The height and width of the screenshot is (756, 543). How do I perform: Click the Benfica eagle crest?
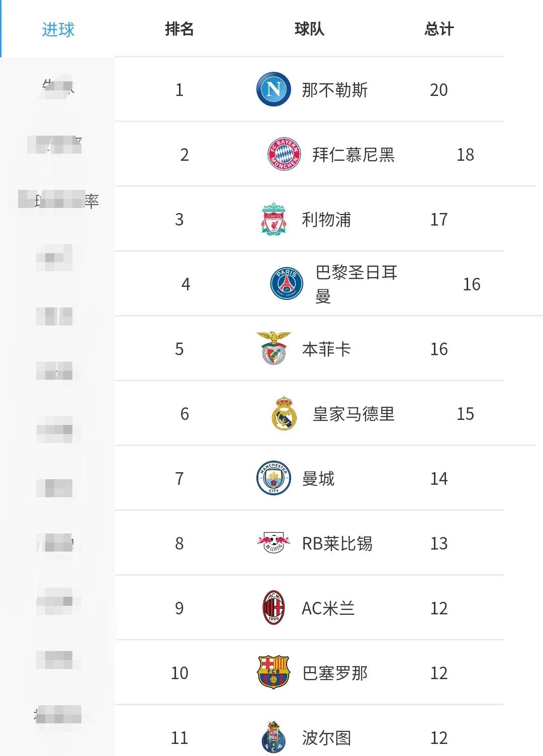274,348
